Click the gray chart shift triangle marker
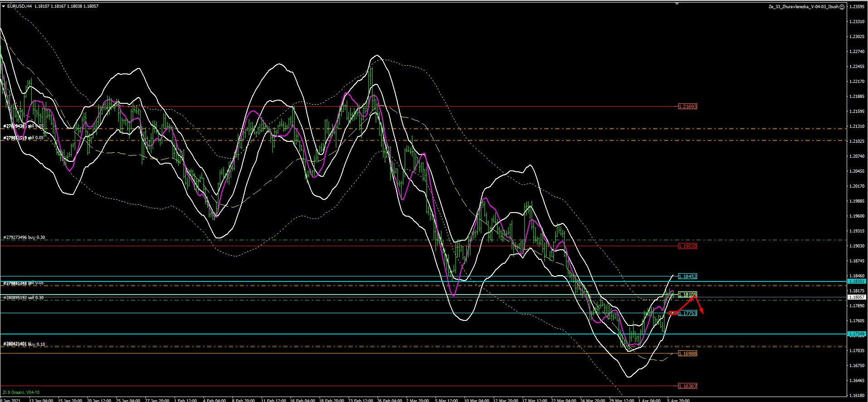Image resolution: width=868 pixels, height=402 pixels. coord(677,3)
